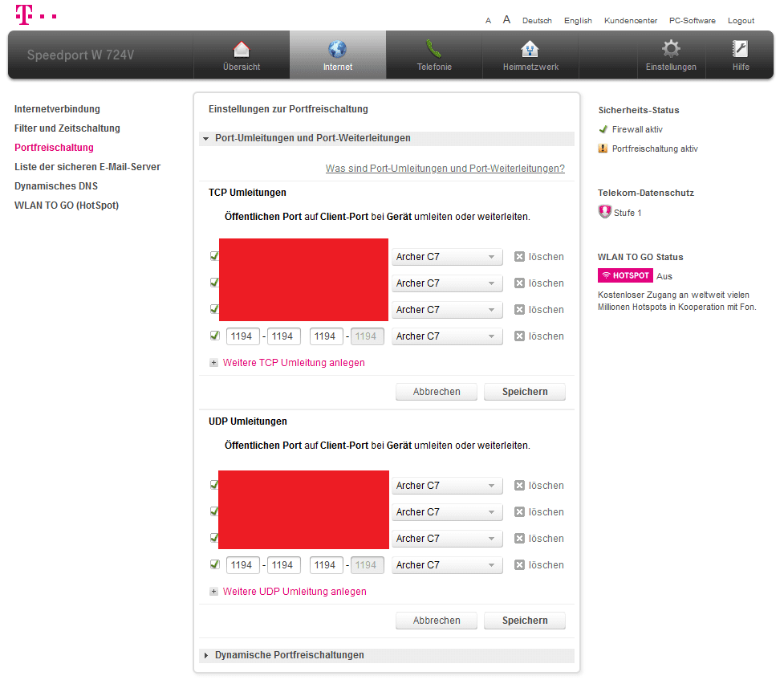Open Archer C7 dropdown on second UDP rule
The width and height of the screenshot is (784, 680).
(447, 512)
